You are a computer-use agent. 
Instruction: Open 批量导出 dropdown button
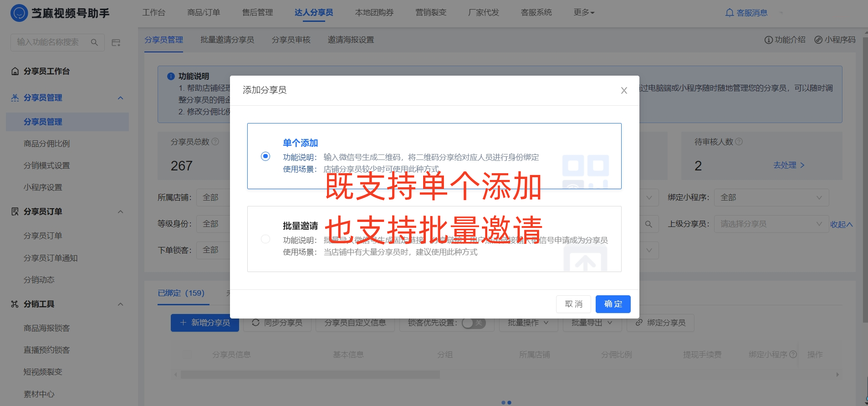point(592,323)
